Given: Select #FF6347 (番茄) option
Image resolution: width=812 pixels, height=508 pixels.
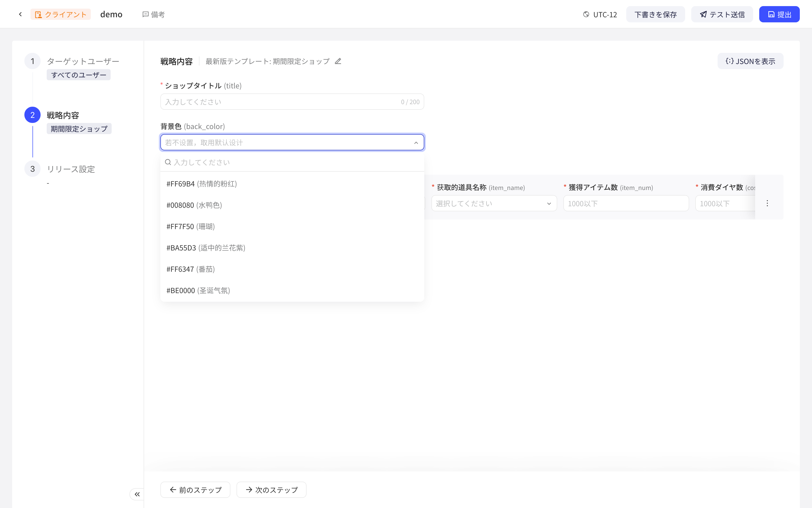Looking at the screenshot, I should pos(292,269).
